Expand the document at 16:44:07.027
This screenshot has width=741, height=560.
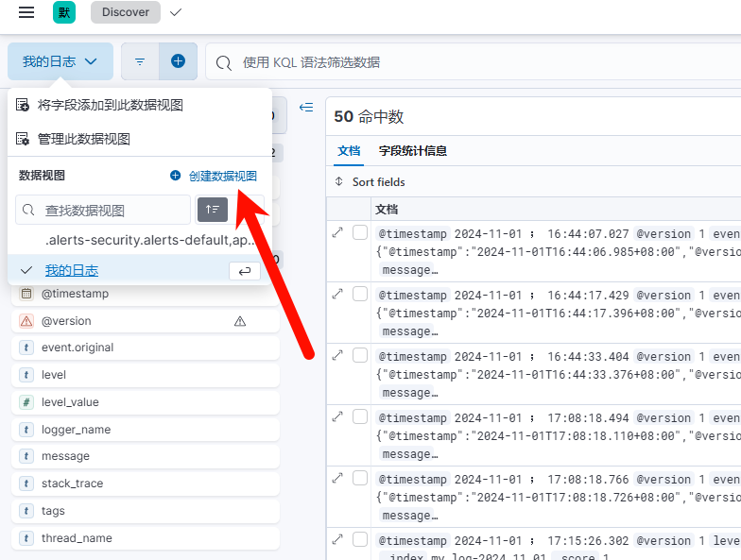click(337, 232)
